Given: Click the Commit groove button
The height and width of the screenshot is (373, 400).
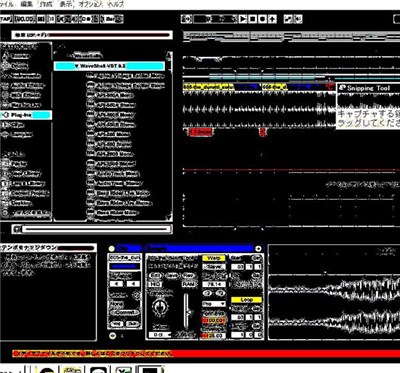Looking at the screenshot, I should coord(125,313).
